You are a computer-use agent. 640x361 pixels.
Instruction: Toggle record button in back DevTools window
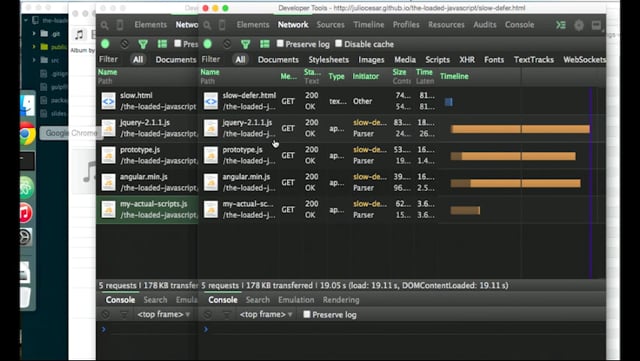105,44
